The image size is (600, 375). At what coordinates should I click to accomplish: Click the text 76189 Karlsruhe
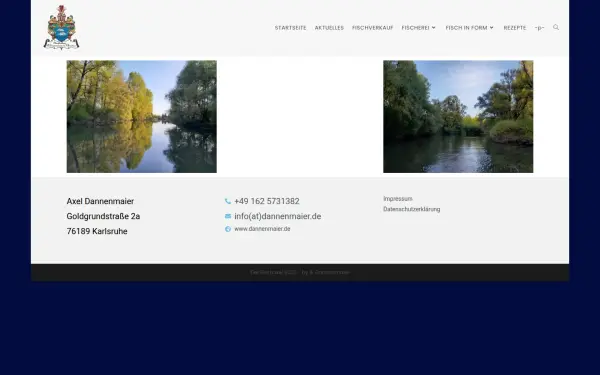[x=97, y=231]
